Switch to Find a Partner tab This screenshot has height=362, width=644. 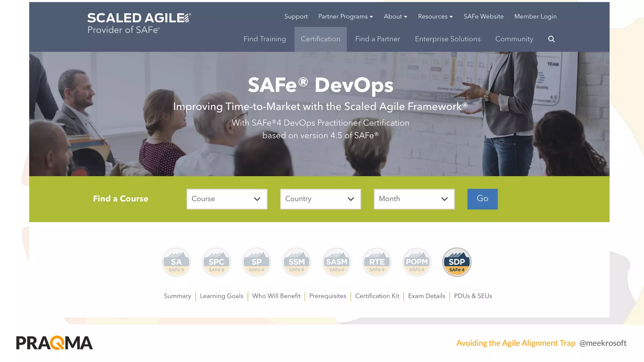(378, 39)
